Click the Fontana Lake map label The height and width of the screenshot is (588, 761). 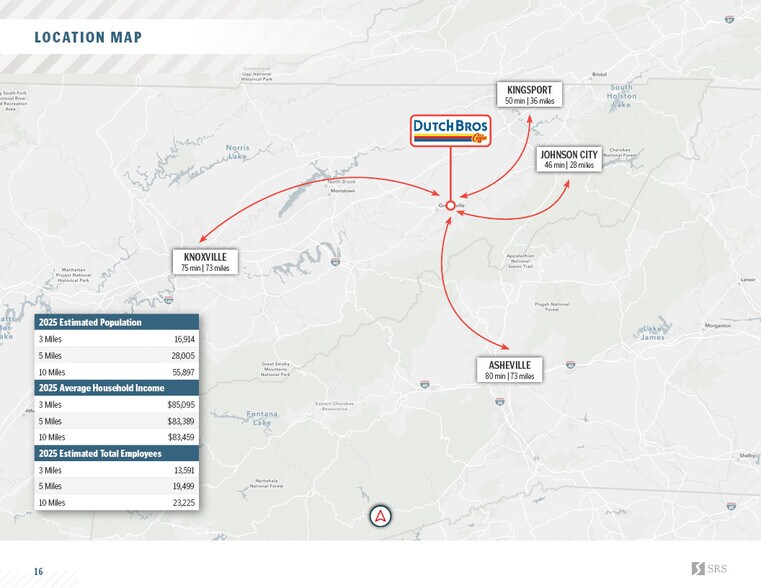262,418
